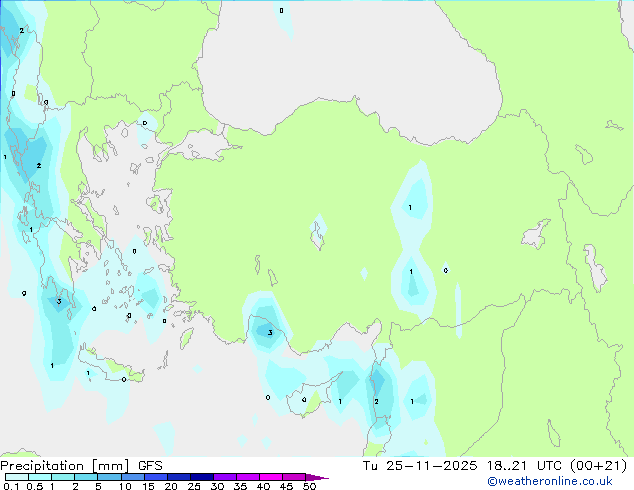The image size is (634, 490).
Task: Click the "Precipitation [mm] GFS" title text
Action: [x=81, y=466]
